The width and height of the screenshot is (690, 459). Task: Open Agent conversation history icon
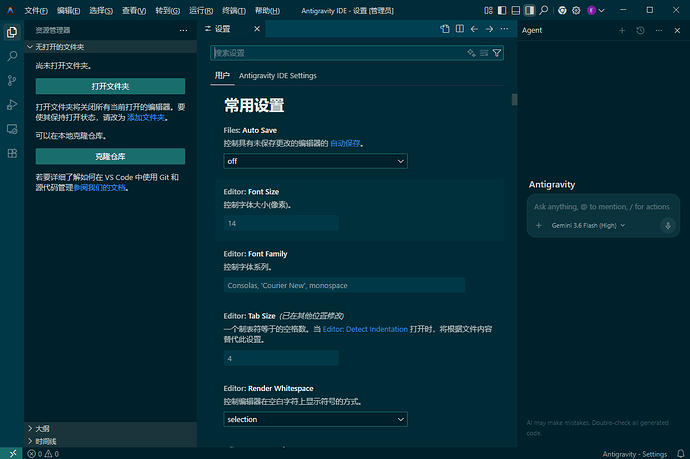[640, 30]
